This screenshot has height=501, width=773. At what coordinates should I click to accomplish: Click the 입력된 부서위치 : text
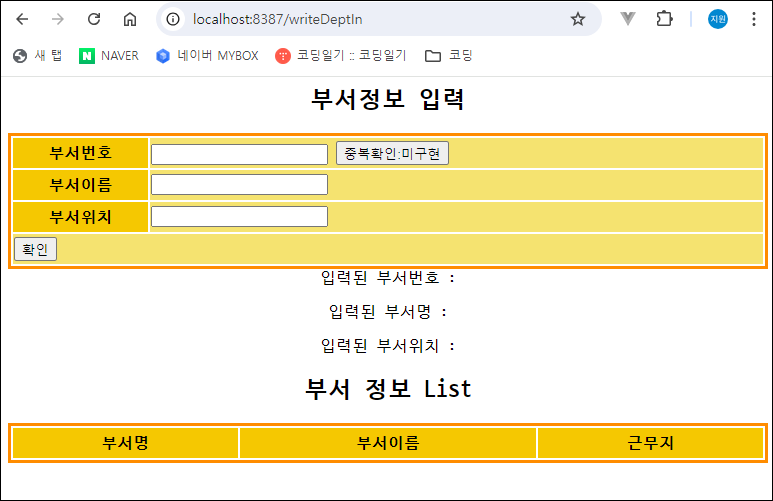(387, 346)
